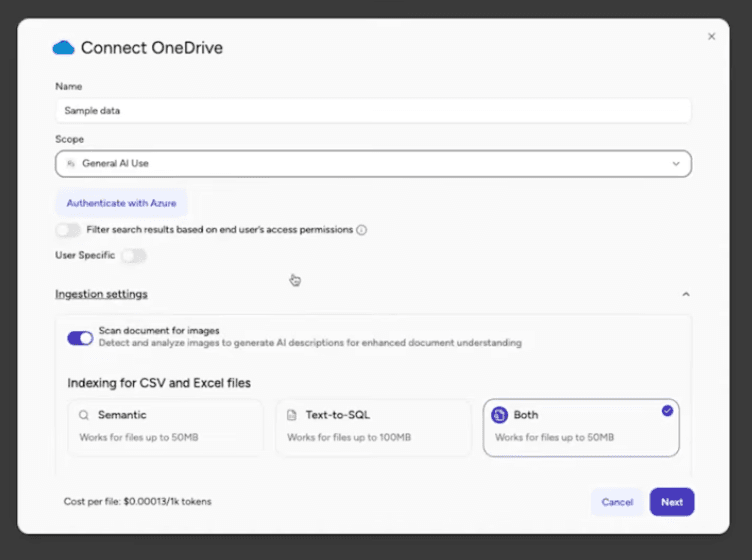Toggle filter search results by access permissions

[x=68, y=230]
